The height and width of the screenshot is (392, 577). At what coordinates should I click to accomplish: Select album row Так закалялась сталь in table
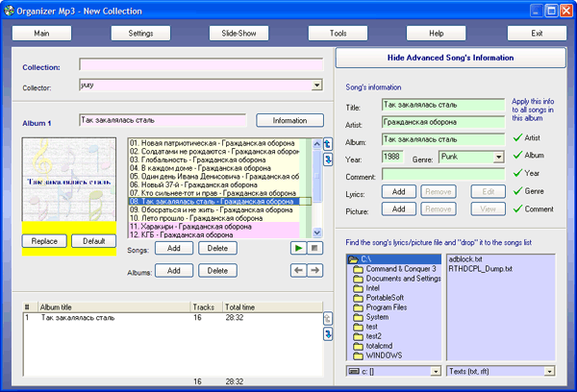point(173,317)
